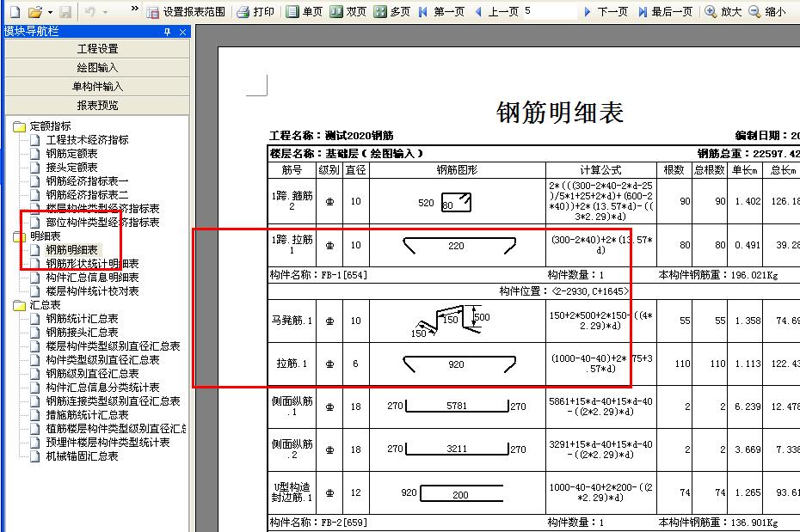Click the 钢筋明细表 report title
This screenshot has width=800, height=532.
click(560, 112)
